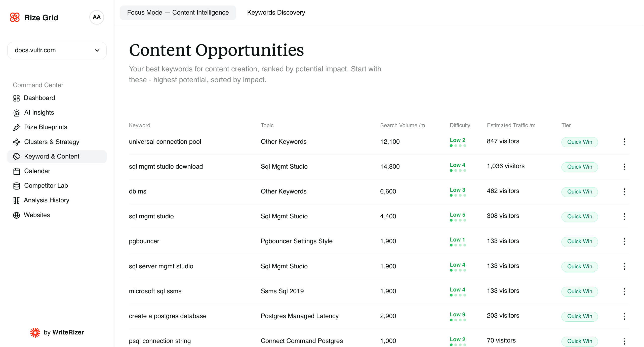Open the kebab menu next to pgbouncer row
Image resolution: width=644 pixels, height=347 pixels.
pyautogui.click(x=625, y=241)
